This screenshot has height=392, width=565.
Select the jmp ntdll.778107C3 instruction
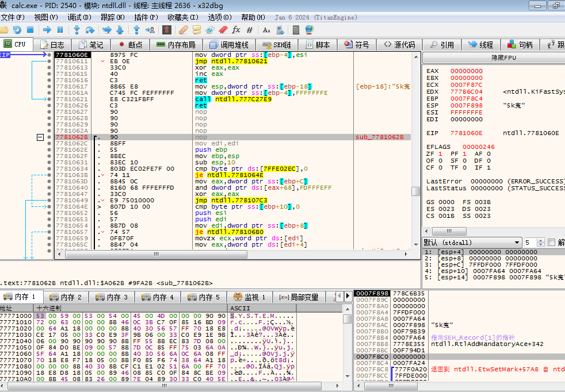231,200
